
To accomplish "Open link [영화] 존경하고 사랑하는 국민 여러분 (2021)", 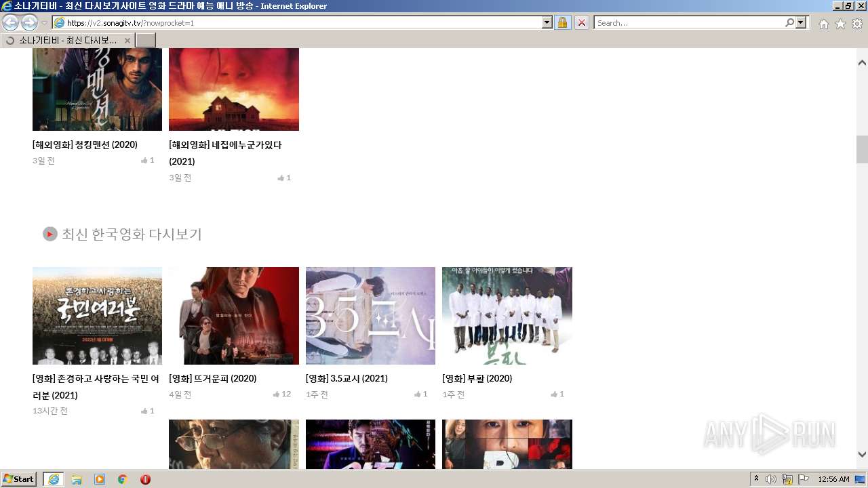I will click(x=96, y=386).
